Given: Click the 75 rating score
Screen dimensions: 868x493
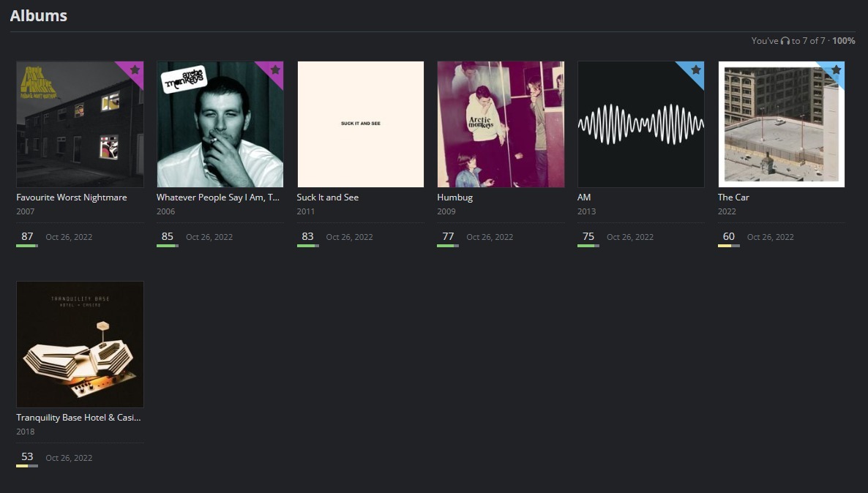Looking at the screenshot, I should [x=588, y=237].
